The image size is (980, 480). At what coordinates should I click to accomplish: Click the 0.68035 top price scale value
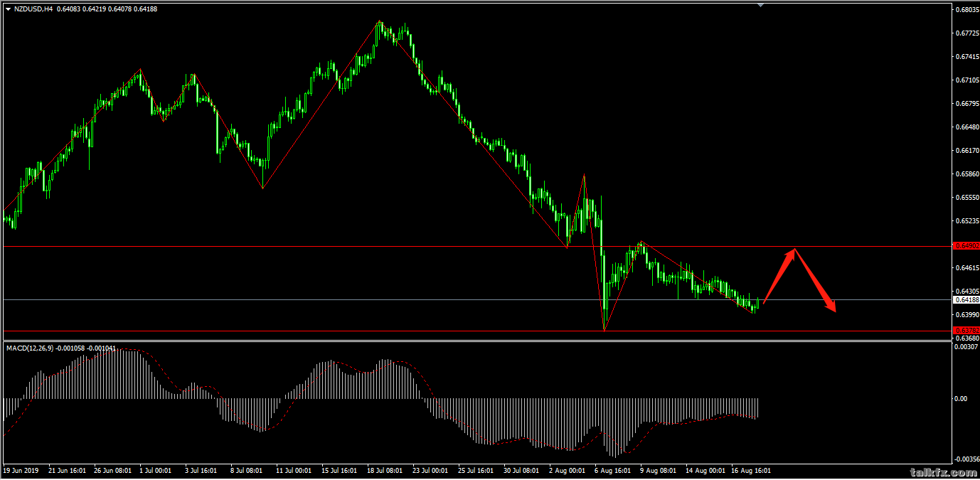click(966, 10)
